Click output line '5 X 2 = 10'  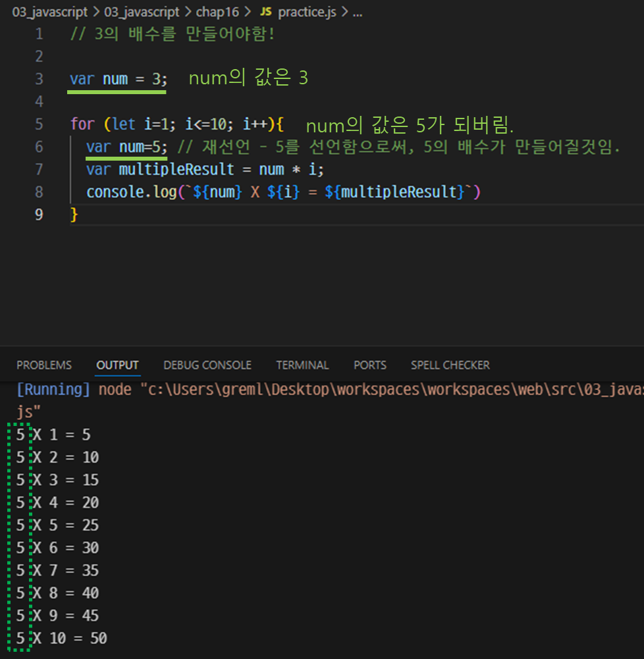pos(57,458)
